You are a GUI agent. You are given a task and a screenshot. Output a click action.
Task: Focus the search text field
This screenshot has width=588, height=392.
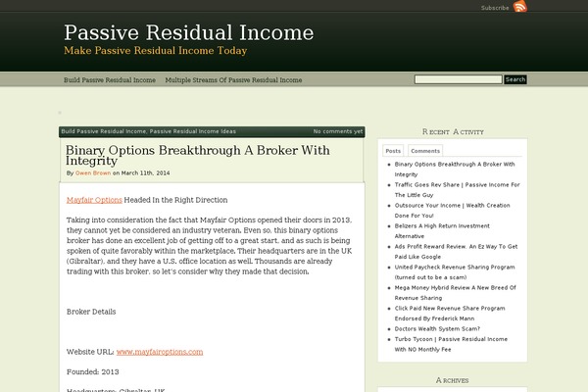tap(458, 79)
